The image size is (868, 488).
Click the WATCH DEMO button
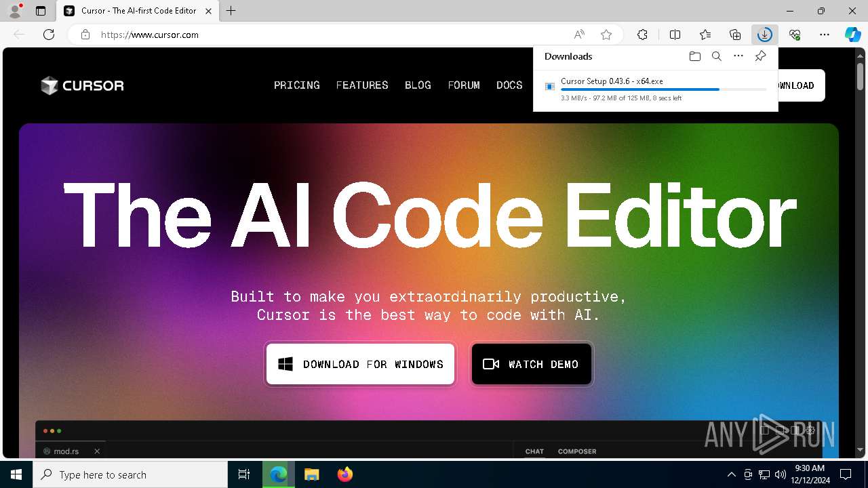pos(532,364)
